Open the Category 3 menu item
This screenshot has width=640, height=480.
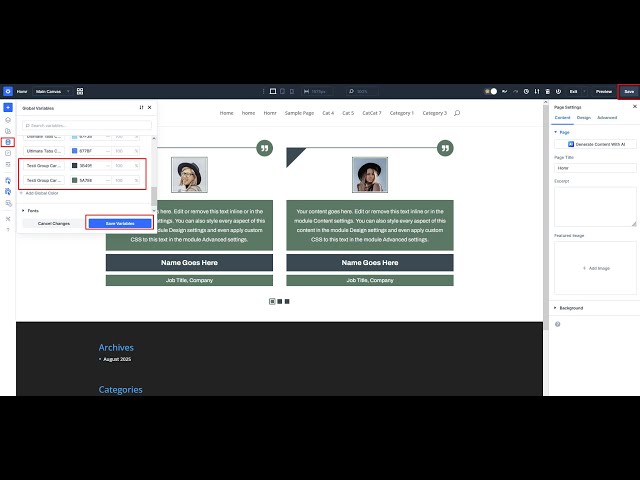435,113
